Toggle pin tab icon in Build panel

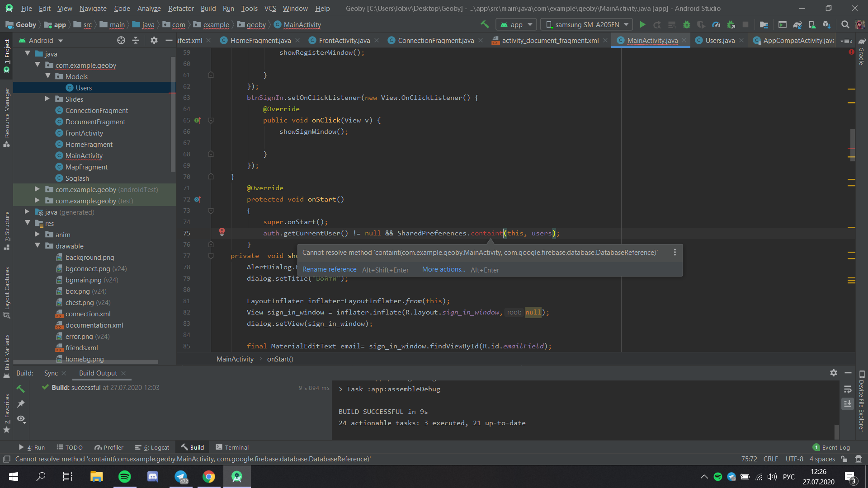coord(21,404)
